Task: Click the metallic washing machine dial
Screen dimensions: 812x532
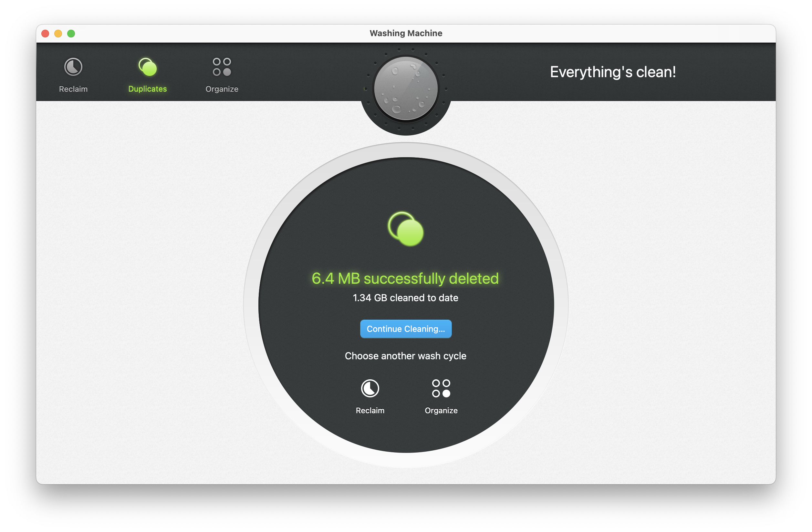Action: point(406,89)
